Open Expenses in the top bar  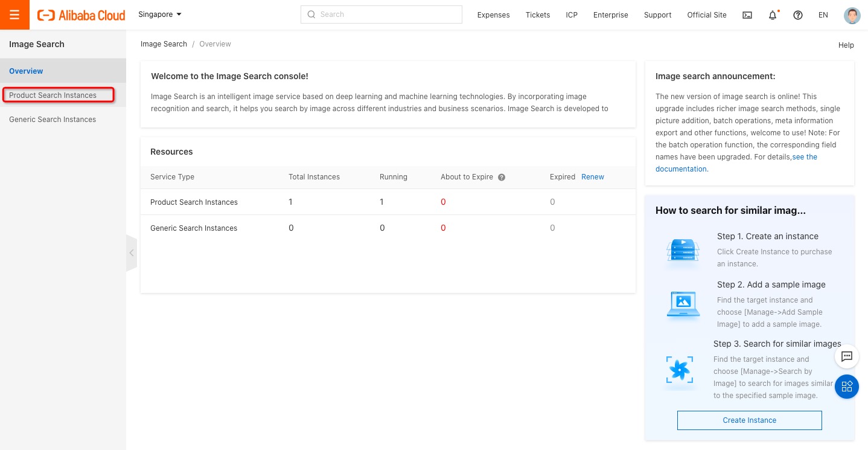493,15
